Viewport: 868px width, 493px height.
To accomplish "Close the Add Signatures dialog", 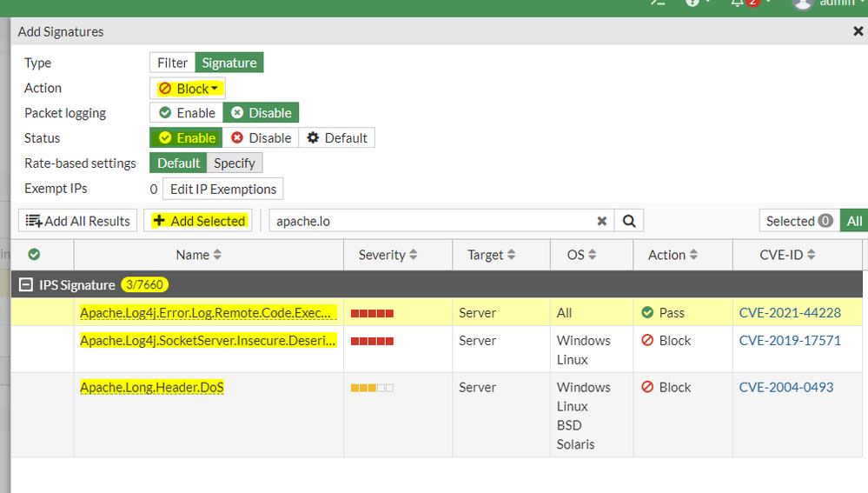I will 858,31.
